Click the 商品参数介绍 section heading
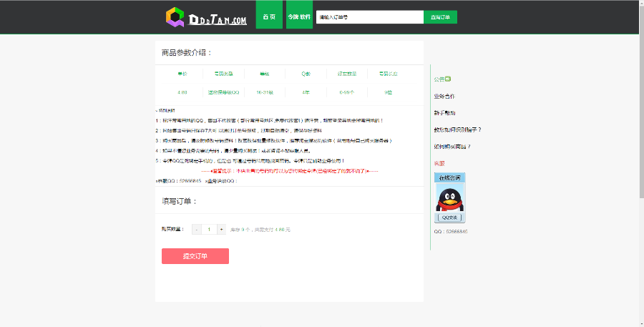The image size is (644, 327). pos(187,52)
